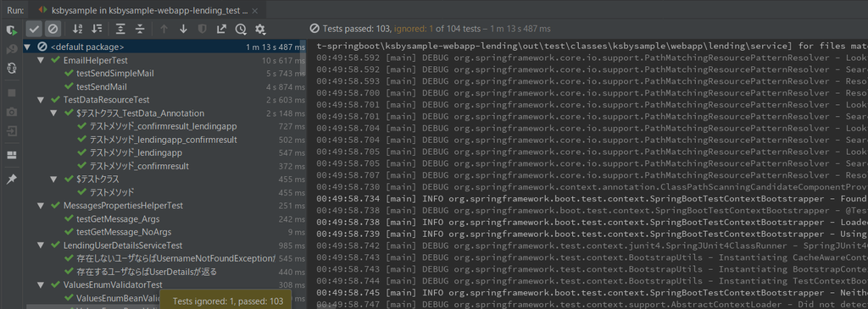Select テストメソッド_confirmresult test
The height and width of the screenshot is (309, 868).
click(x=140, y=166)
